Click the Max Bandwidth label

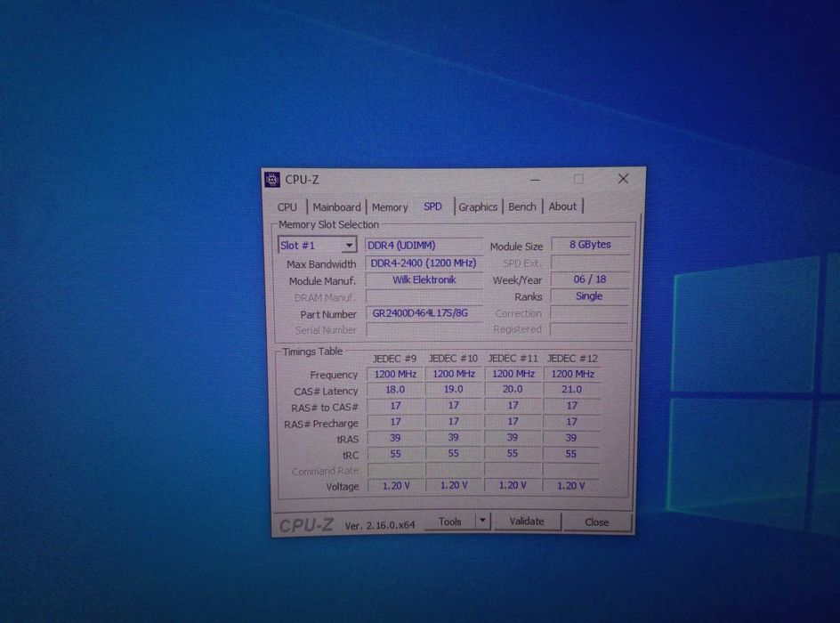click(321, 264)
